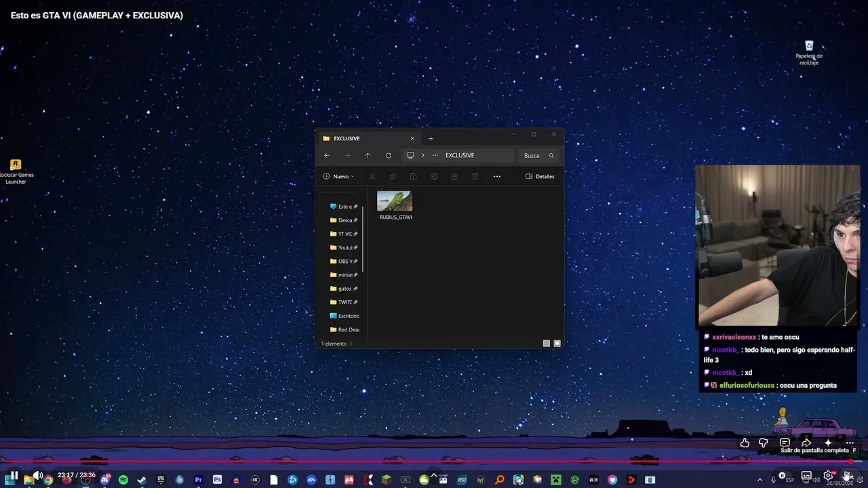Mute the video with the speaker icon

pyautogui.click(x=38, y=476)
